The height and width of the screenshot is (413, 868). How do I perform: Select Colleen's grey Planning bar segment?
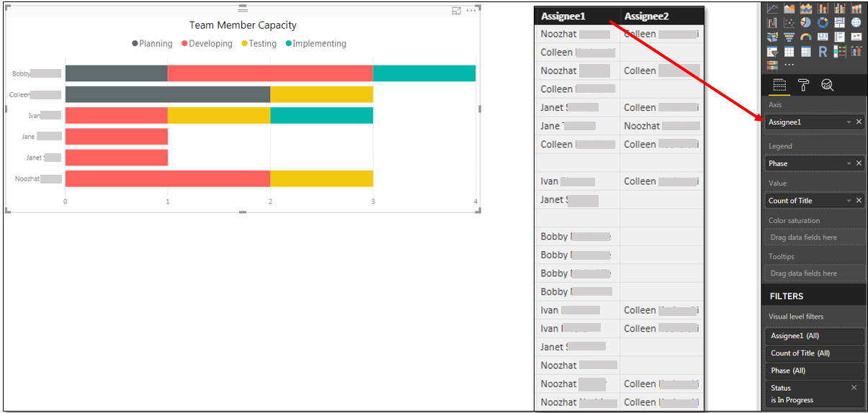[x=168, y=94]
